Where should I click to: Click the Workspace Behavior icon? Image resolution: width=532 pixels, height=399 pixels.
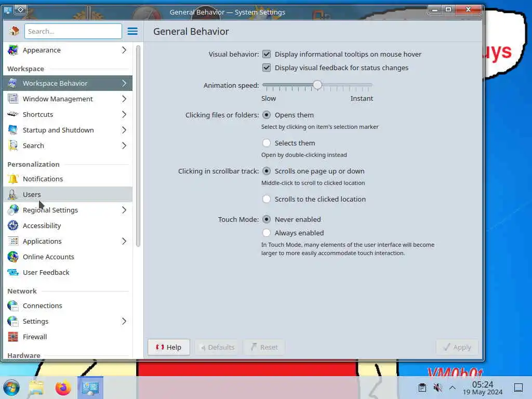13,83
